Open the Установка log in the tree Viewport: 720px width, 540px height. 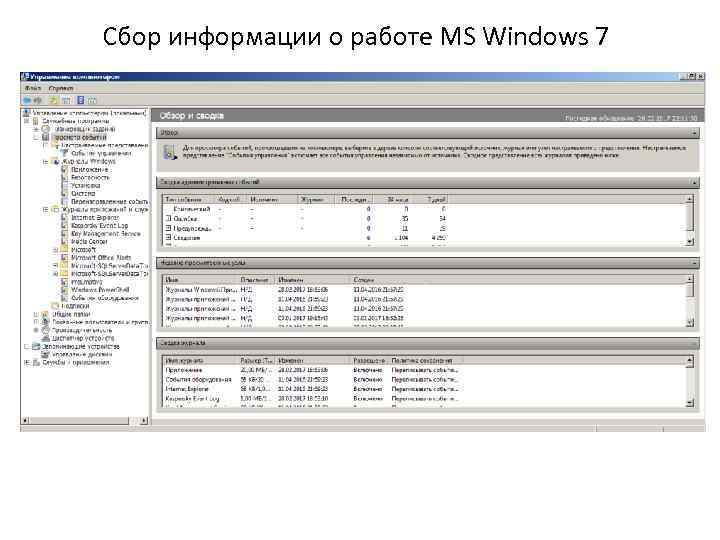pyautogui.click(x=85, y=186)
